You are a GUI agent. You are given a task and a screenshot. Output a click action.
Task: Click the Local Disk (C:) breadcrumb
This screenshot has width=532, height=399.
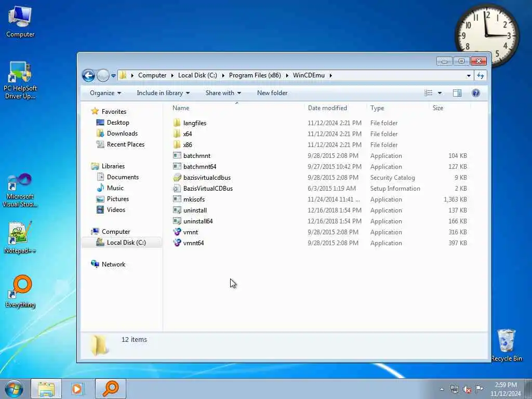197,75
